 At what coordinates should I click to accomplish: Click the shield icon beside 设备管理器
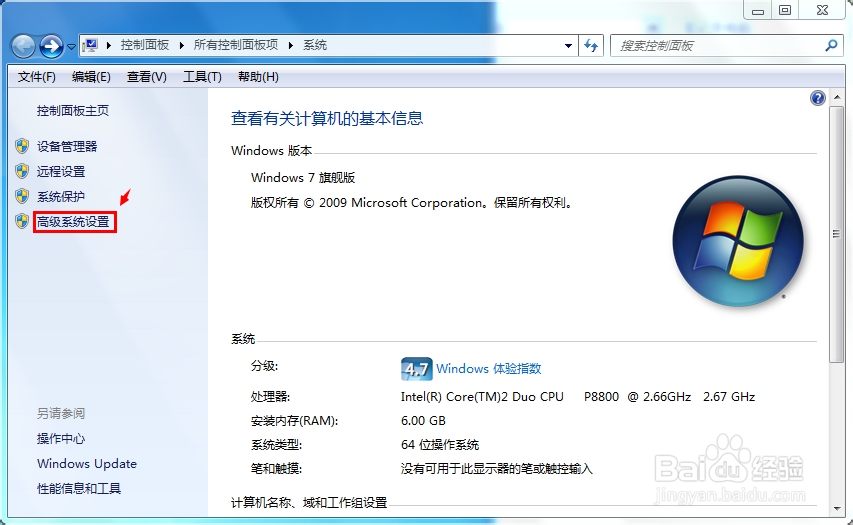click(22, 146)
